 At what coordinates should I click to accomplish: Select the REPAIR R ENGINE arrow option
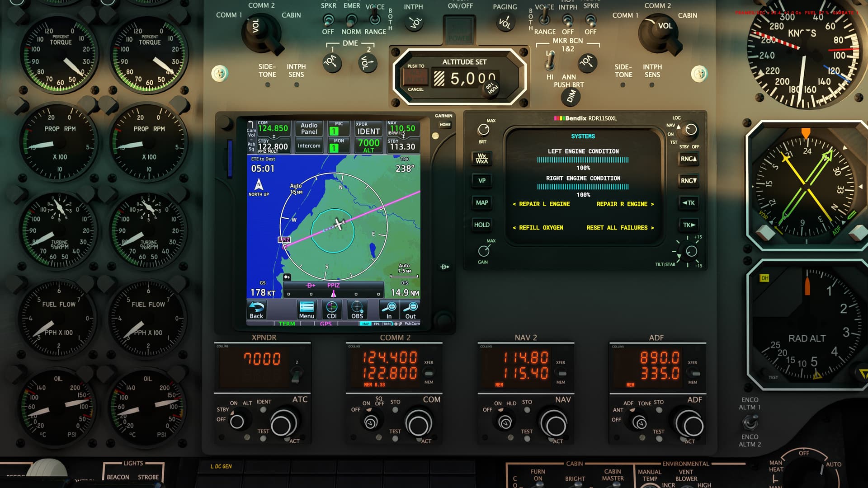625,204
